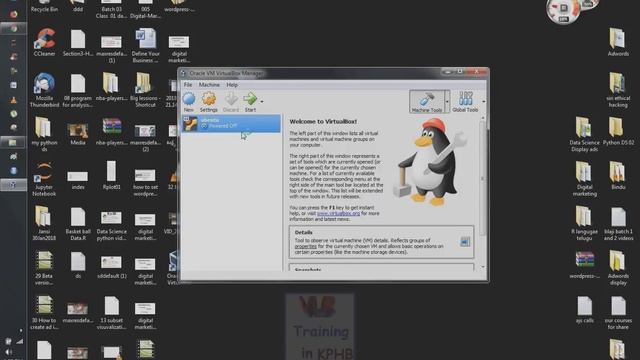Image resolution: width=640 pixels, height=360 pixels.
Task: Click the welcome pane vertical scrollbar
Action: 482,178
